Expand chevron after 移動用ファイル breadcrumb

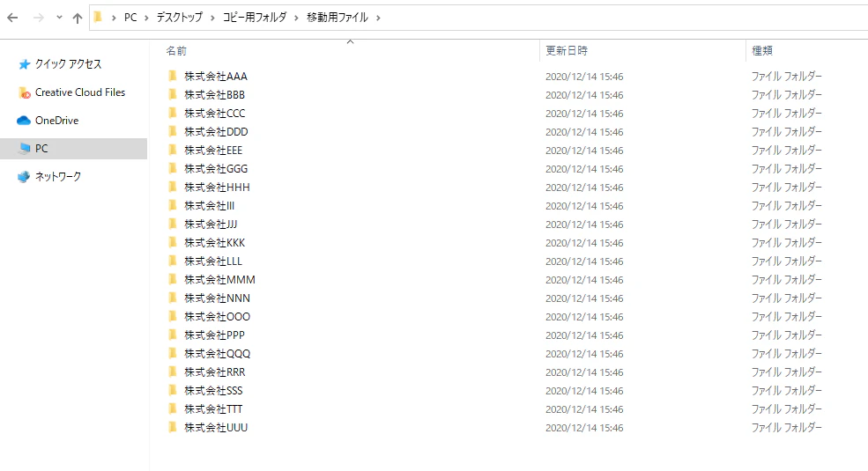[378, 18]
